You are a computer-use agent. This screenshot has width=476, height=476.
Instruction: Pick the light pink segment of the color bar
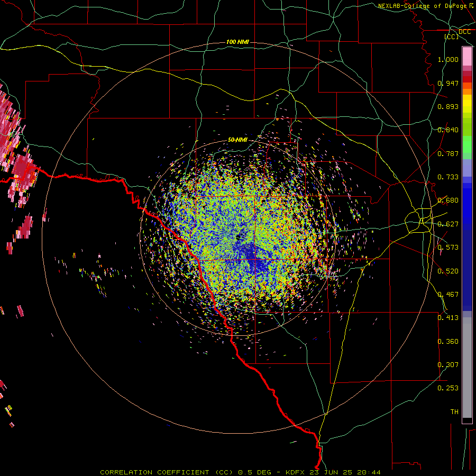click(x=467, y=57)
